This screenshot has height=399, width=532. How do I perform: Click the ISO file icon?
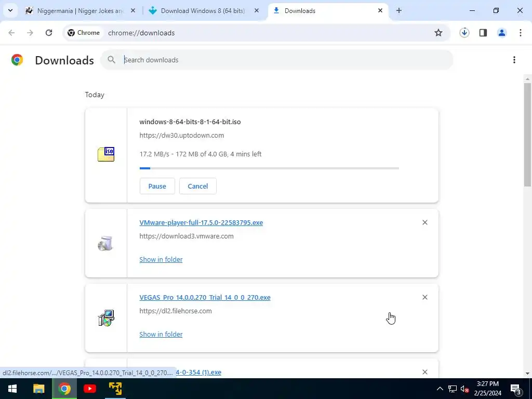click(106, 154)
